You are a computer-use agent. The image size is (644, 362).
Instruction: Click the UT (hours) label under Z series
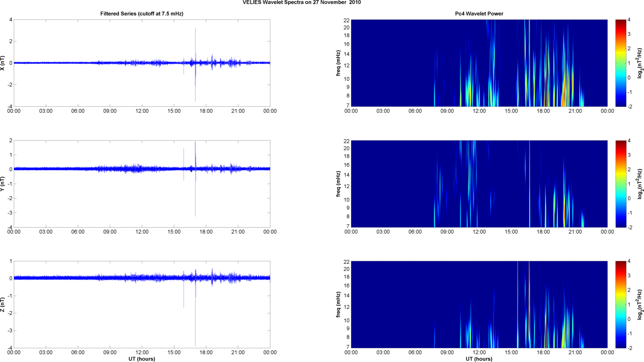pos(142,359)
